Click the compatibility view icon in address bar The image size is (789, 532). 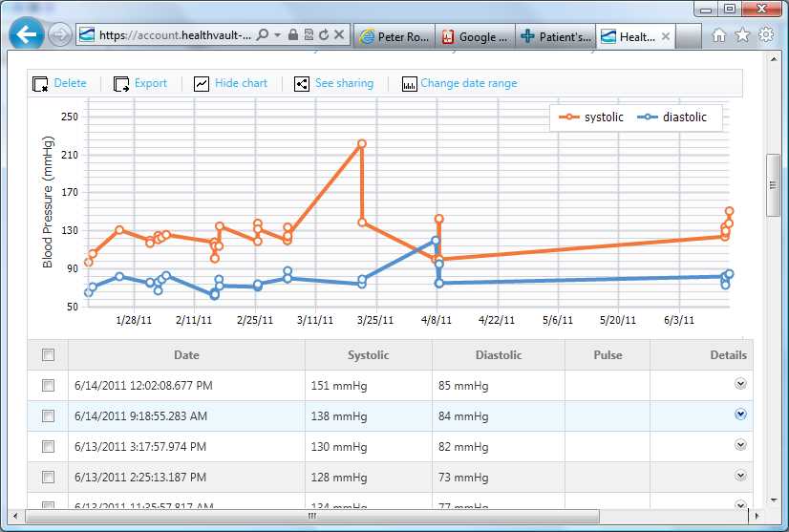[309, 34]
